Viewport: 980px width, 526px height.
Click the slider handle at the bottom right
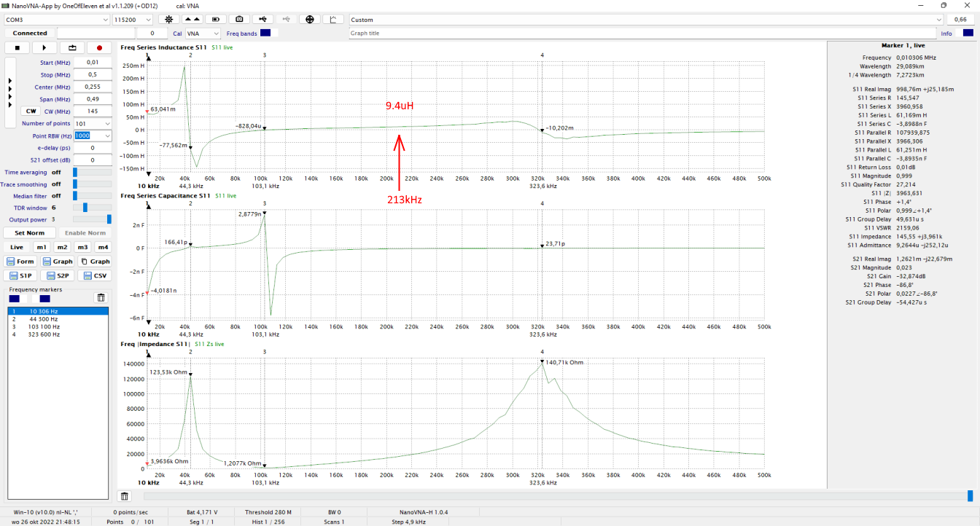[970, 496]
